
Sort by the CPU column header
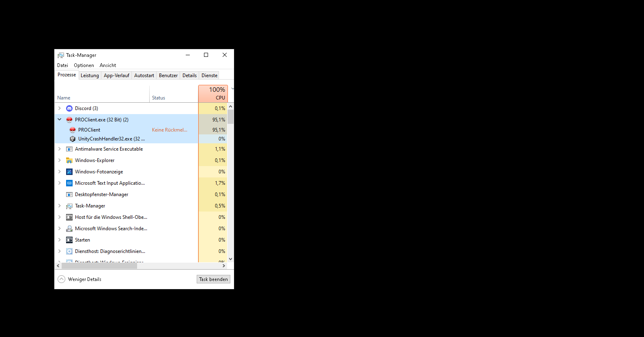pyautogui.click(x=213, y=94)
